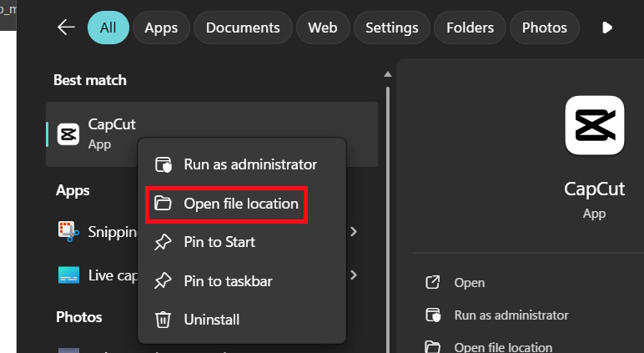
Task: Open the Photos filter tab
Action: pyautogui.click(x=544, y=28)
